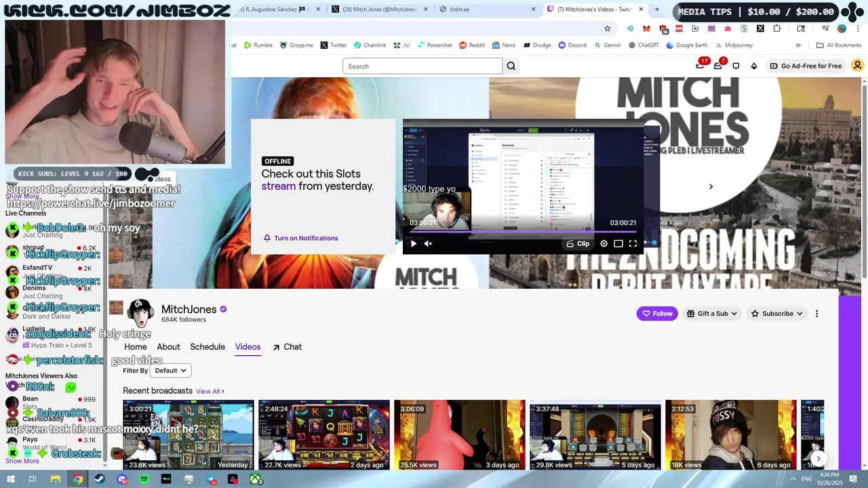
Task: Toggle fullscreen in the video player
Action: pos(633,243)
